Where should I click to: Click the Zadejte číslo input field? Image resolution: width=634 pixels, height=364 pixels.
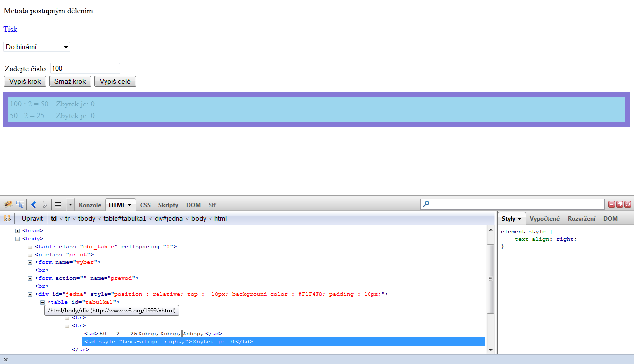[x=85, y=68]
